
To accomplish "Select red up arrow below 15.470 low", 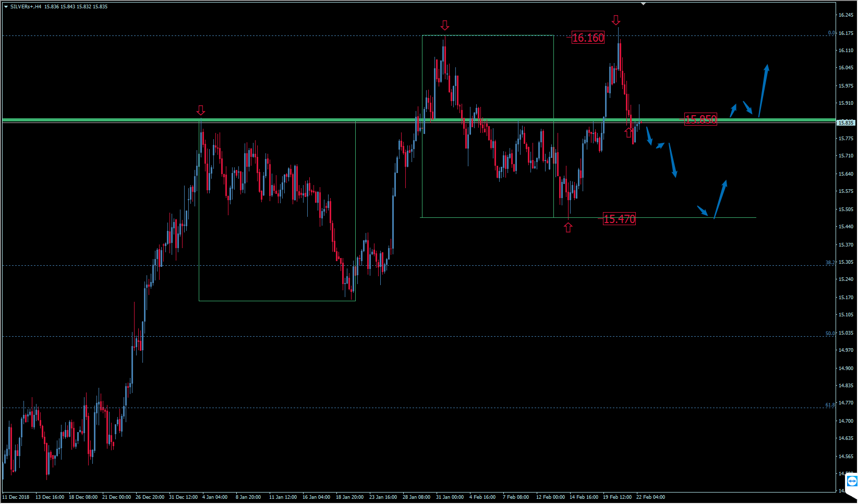I will 568,227.
